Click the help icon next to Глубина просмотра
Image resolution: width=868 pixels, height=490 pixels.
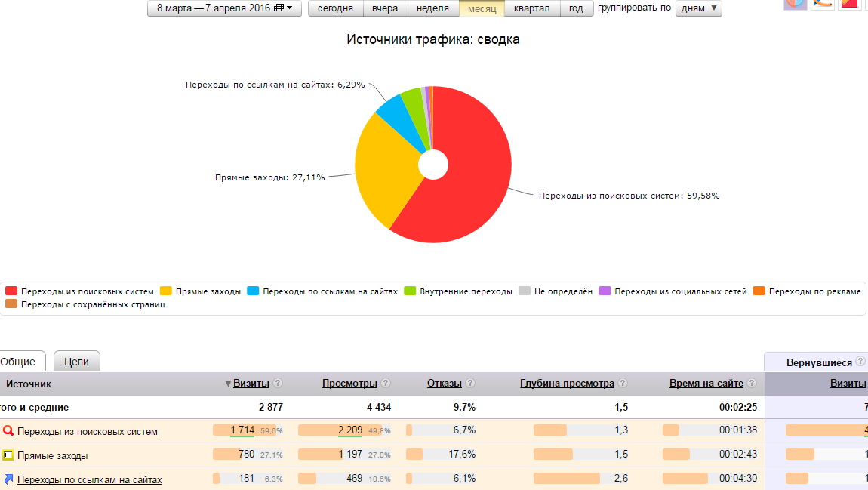point(623,383)
